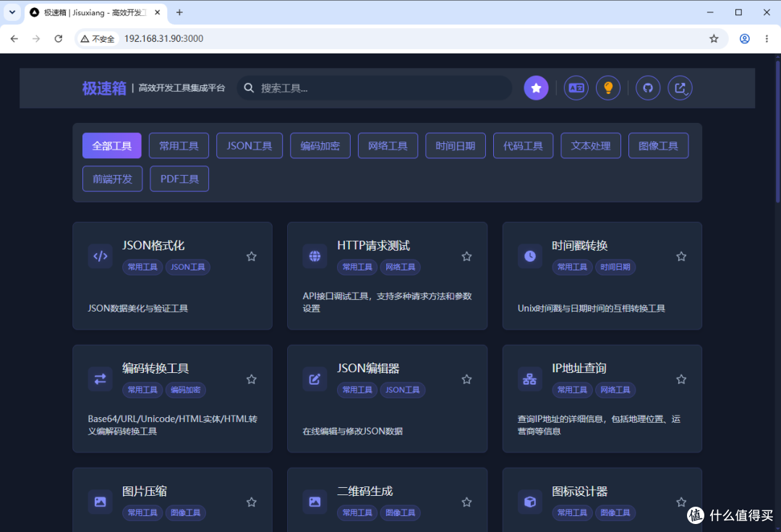The image size is (781, 532).
Task: Select the 常用工具 category tab
Action: (179, 146)
